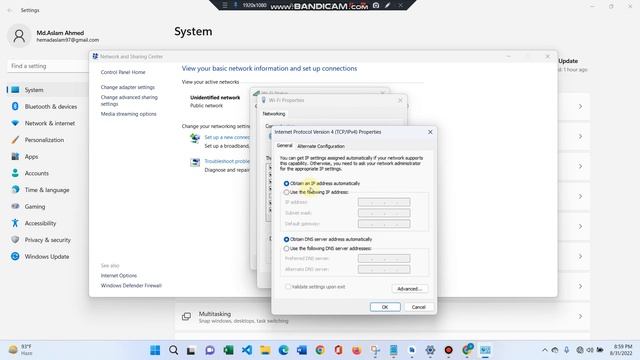640x360 pixels.
Task: Select Networking tab in Wi-Fi Properties
Action: click(x=274, y=114)
